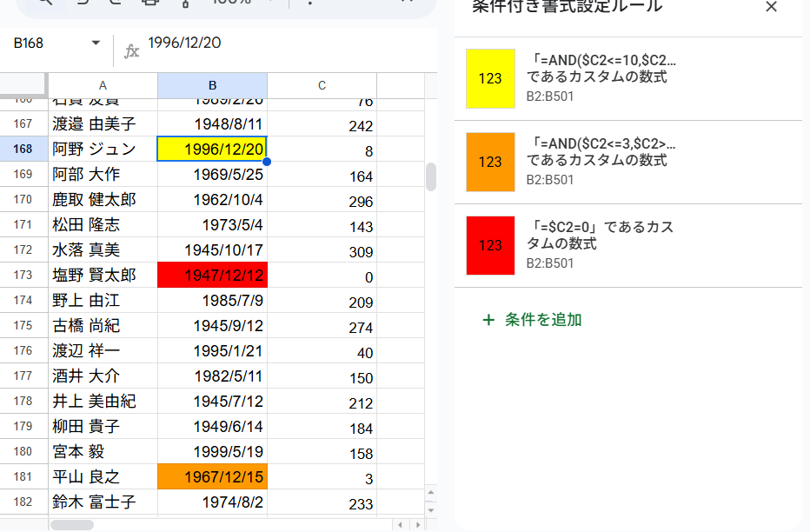Click the horizontal scroll left arrow
The width and height of the screenshot is (810, 532).
click(399, 525)
